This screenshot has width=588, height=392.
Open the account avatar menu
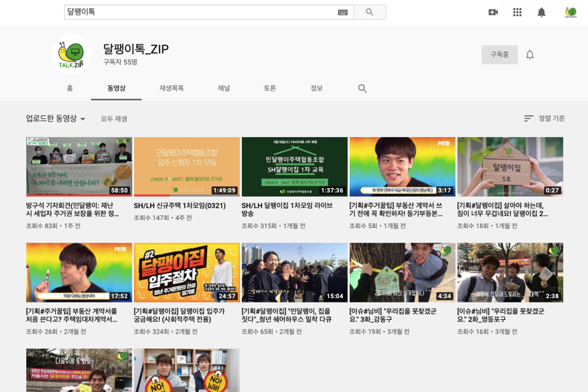[x=571, y=12]
